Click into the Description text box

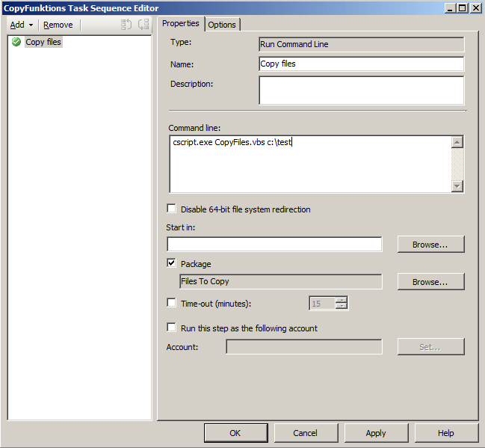click(361, 90)
